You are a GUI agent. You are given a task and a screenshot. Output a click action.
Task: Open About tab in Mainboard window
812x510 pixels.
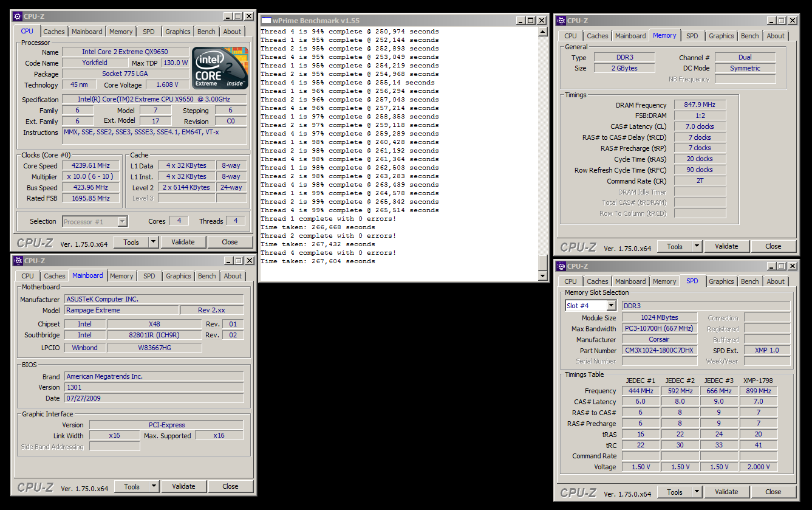click(233, 276)
